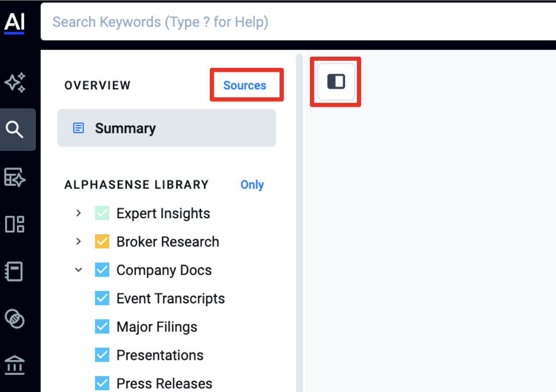
Task: Uncheck the Event Transcripts checkbox
Action: click(x=102, y=299)
